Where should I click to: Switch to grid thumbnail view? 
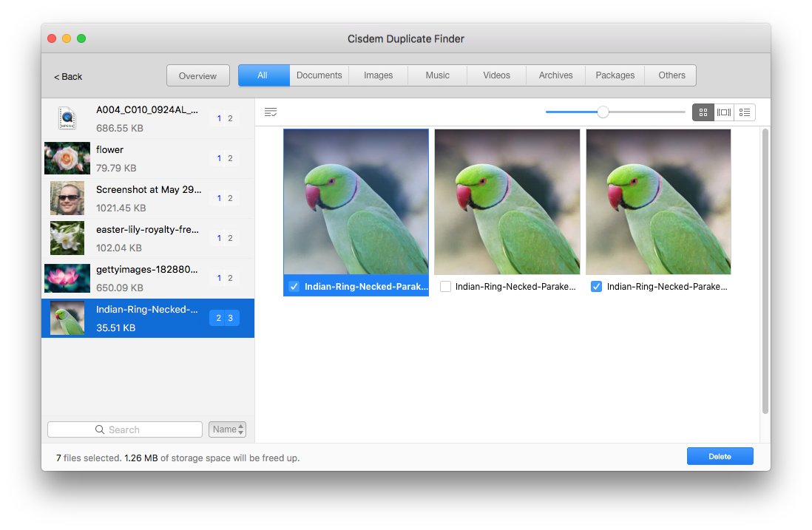click(x=703, y=112)
